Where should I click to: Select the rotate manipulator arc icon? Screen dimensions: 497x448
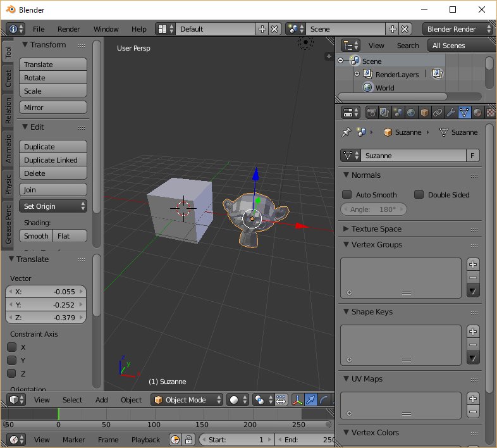click(x=324, y=400)
